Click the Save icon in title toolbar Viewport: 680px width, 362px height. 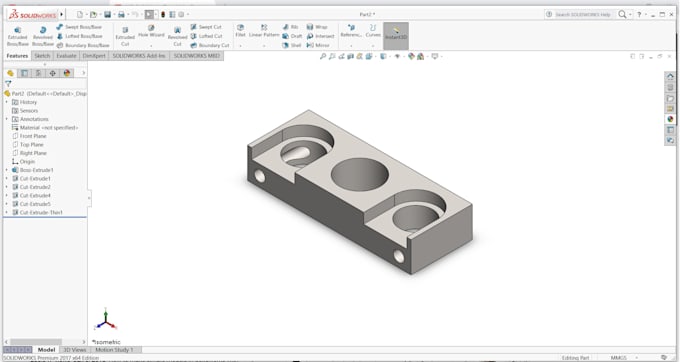coord(108,14)
